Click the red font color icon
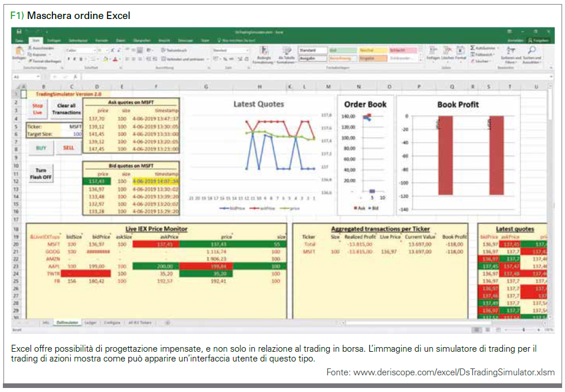Screen dimensions: 565x392 115,59
